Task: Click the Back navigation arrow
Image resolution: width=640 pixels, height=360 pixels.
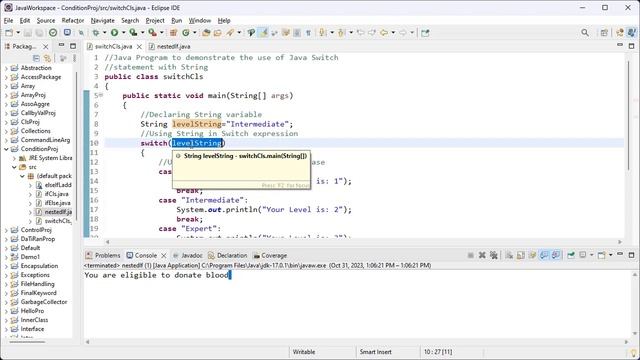Action: tap(384, 33)
